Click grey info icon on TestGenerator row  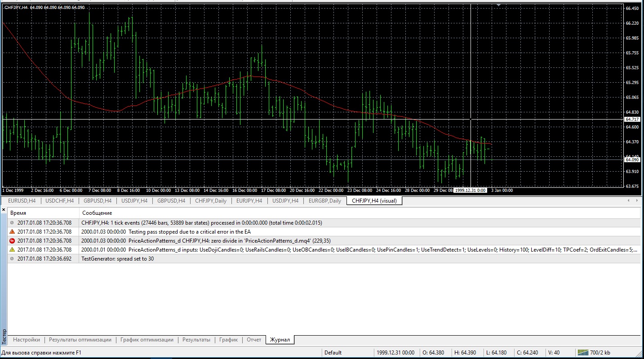click(12, 259)
